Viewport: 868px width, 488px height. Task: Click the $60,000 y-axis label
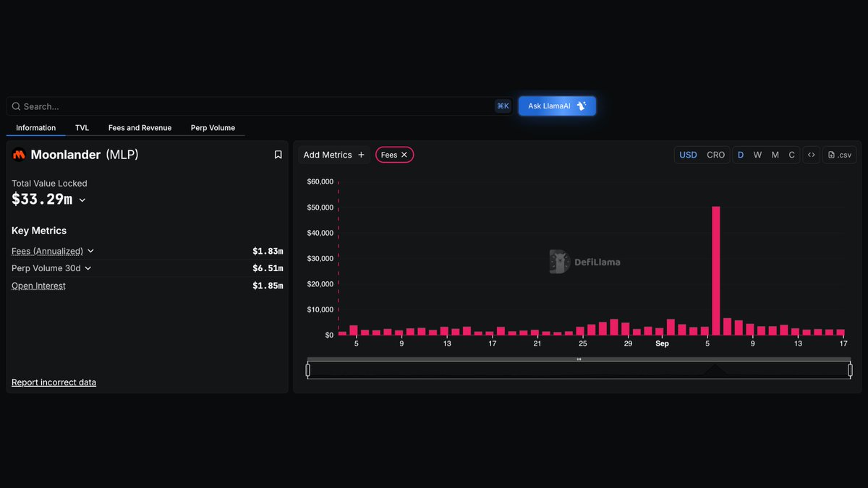click(x=320, y=181)
